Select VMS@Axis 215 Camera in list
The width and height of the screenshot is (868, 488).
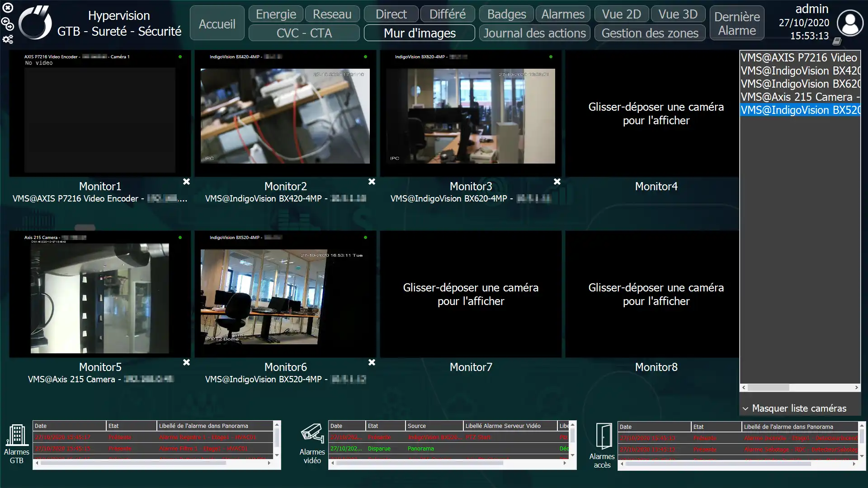(x=800, y=97)
